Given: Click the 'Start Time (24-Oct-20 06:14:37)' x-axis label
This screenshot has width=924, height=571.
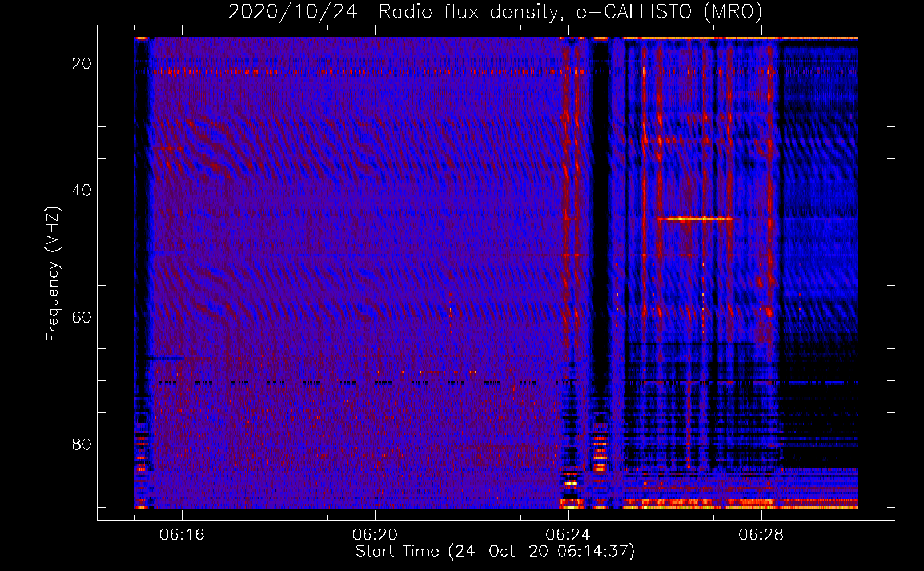Looking at the screenshot, I should tap(495, 552).
